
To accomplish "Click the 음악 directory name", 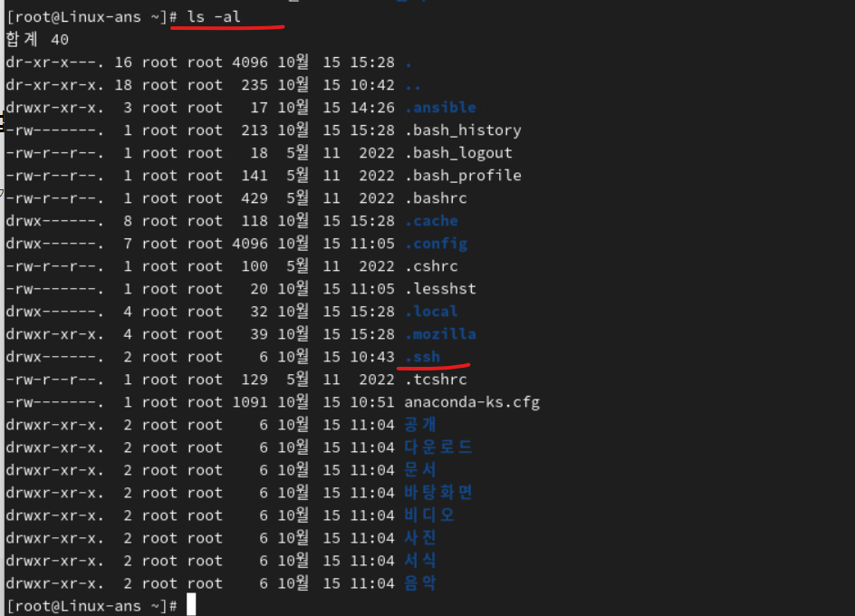I will pyautogui.click(x=420, y=583).
